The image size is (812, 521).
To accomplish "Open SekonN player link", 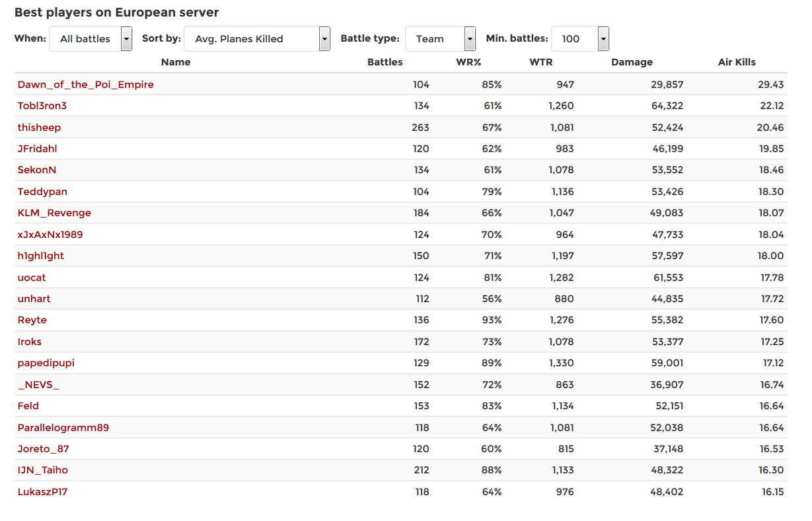I will (x=37, y=170).
